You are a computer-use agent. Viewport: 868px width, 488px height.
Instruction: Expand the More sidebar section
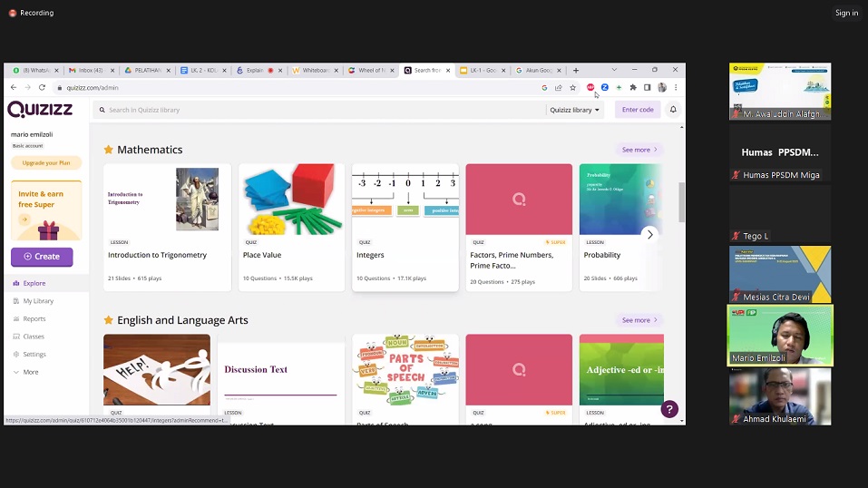coord(25,372)
